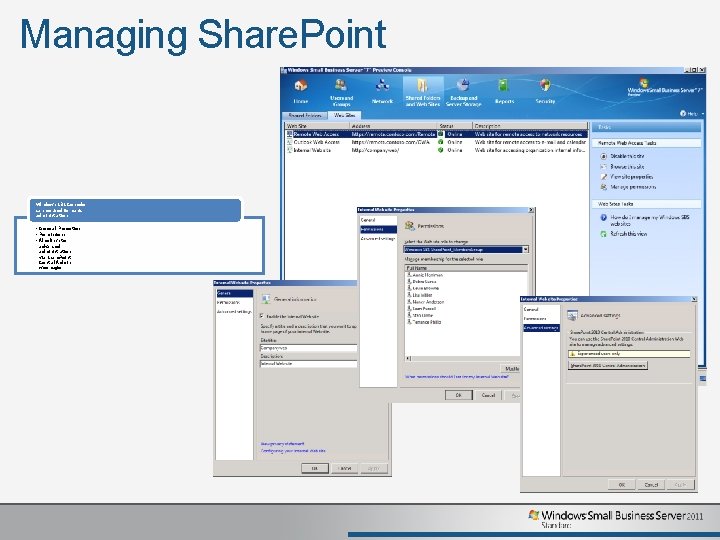The image size is (720, 540).
Task: Select the Web Sites tab
Action: 344,115
